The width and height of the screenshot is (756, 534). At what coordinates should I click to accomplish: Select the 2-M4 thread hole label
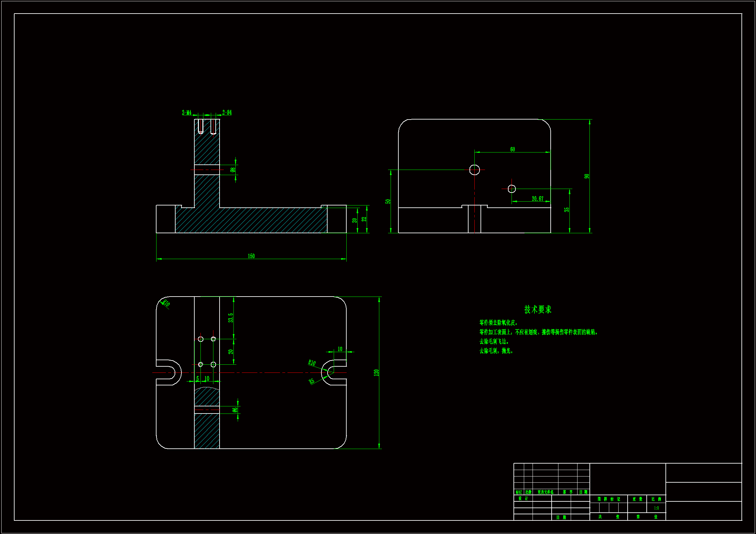(187, 112)
